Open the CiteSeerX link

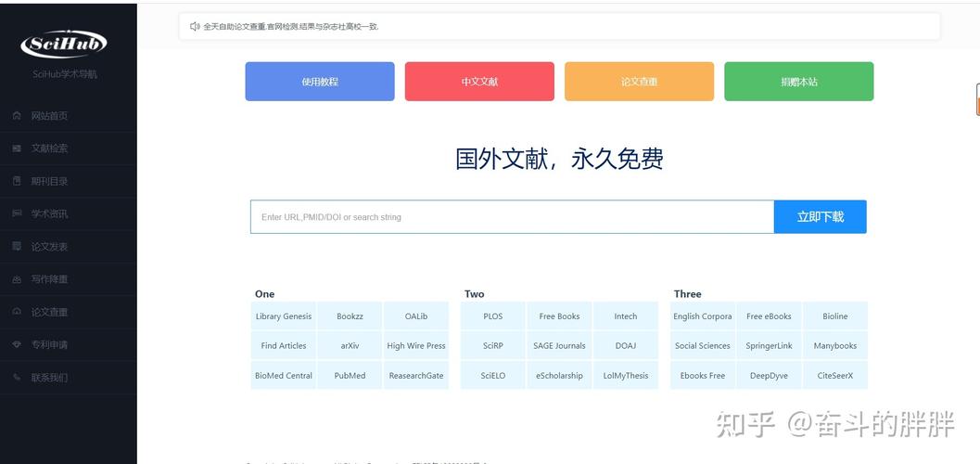point(835,375)
